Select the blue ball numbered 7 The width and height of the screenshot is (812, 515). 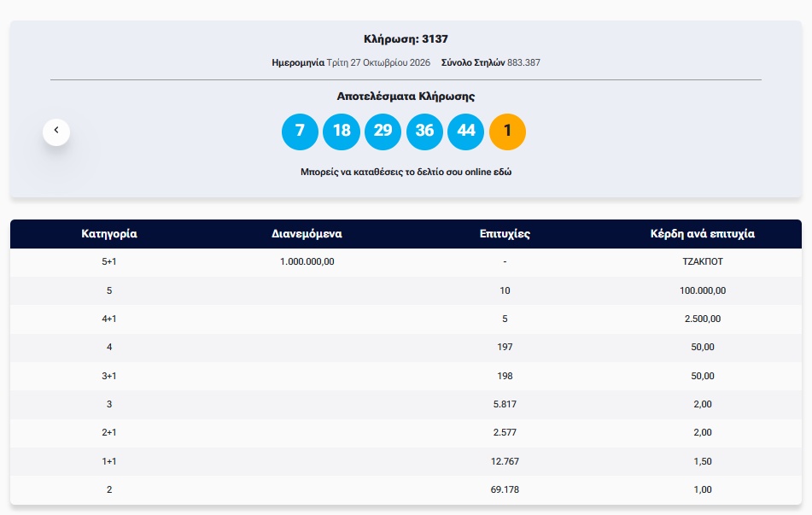tap(300, 132)
